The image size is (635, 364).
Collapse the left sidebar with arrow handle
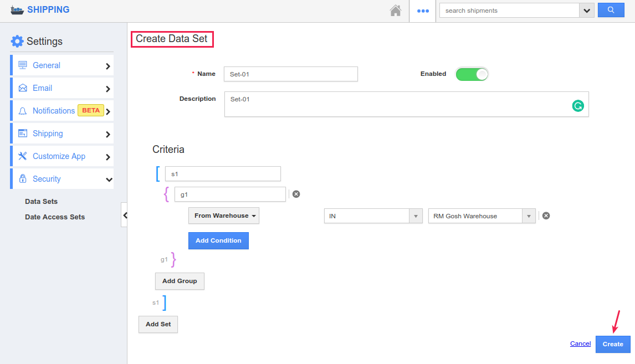tap(125, 215)
